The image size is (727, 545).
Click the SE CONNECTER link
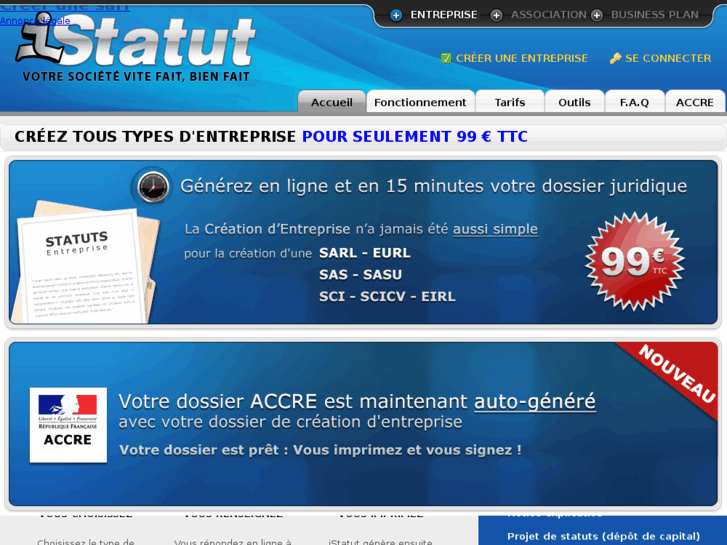(668, 58)
